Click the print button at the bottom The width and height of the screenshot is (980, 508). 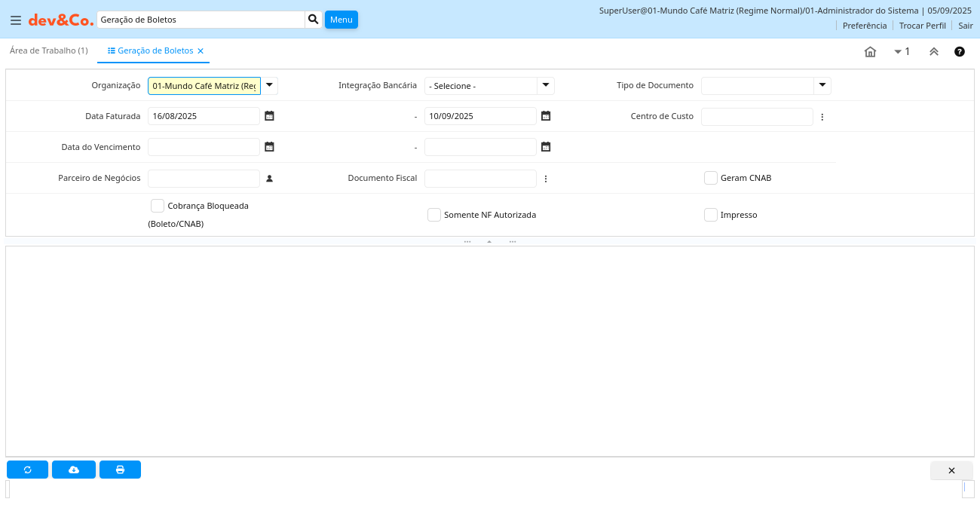[x=120, y=470]
